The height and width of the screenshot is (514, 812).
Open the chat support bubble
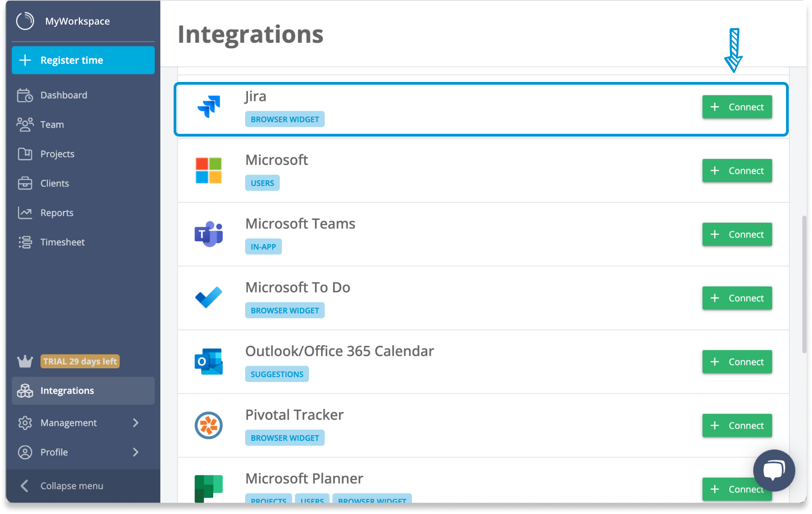[x=774, y=471]
